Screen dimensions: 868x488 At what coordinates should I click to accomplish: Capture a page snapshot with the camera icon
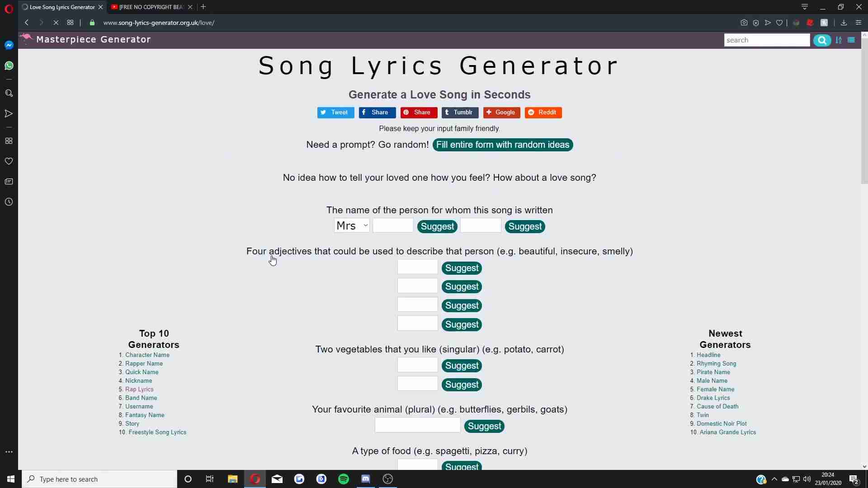pos(744,23)
